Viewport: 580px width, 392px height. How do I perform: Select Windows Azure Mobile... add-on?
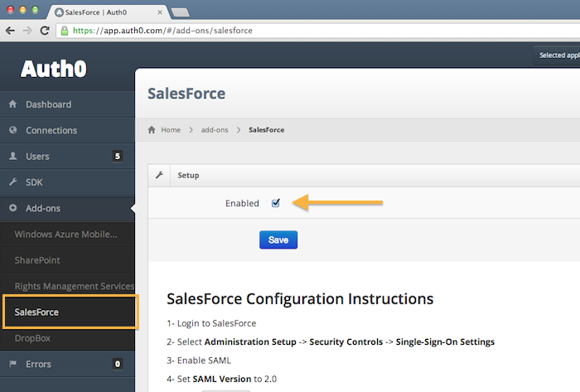coord(65,234)
